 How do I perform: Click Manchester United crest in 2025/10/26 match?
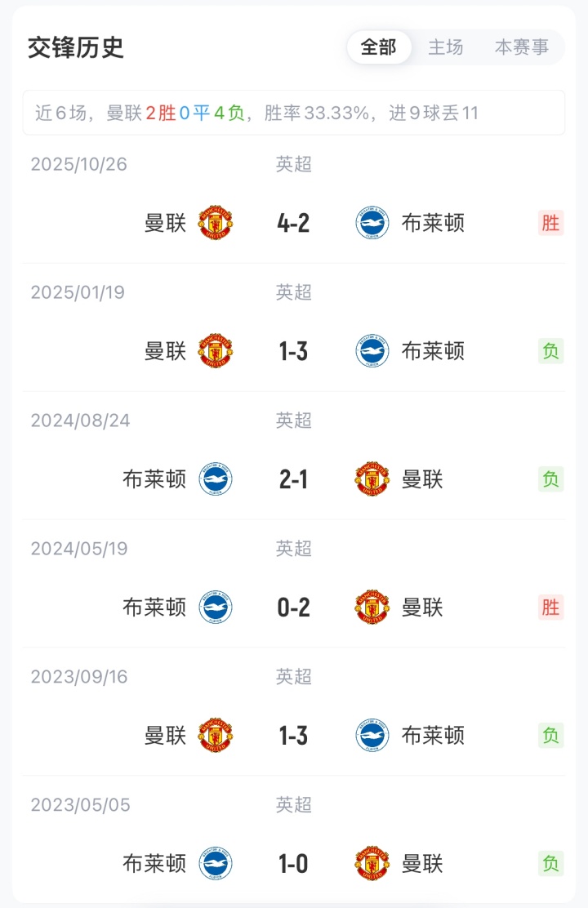pos(216,223)
